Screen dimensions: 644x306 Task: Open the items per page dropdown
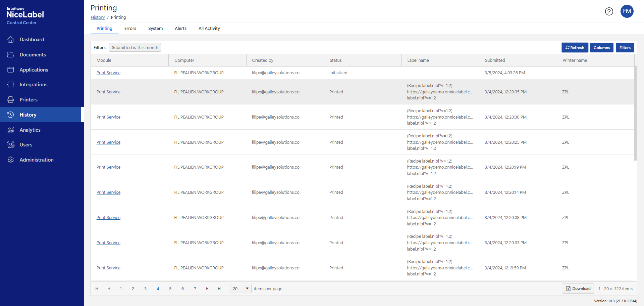coord(240,289)
